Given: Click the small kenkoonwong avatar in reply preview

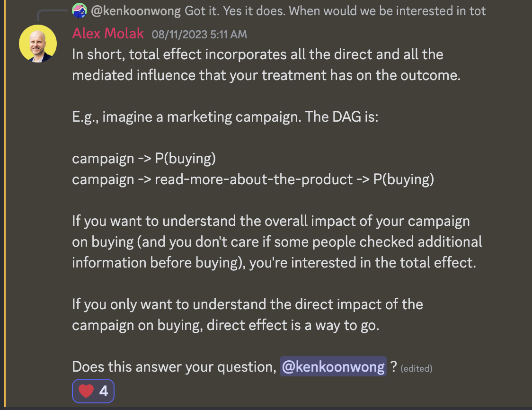Looking at the screenshot, I should click(x=80, y=10).
